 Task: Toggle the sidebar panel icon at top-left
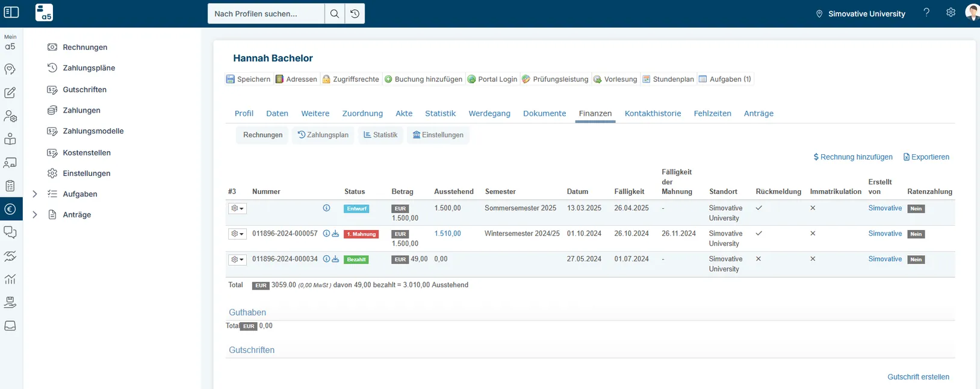11,12
